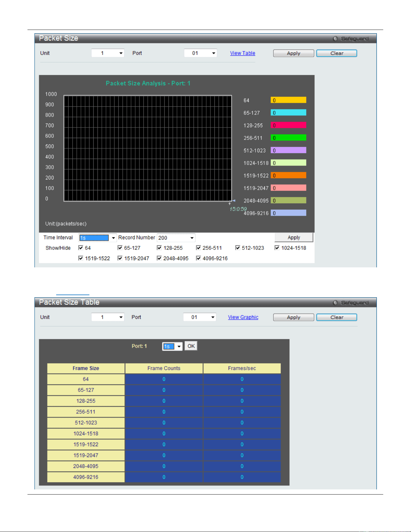This screenshot has width=411, height=532.
Task: Click Frame Counts value for 64 row
Action: coord(164,379)
